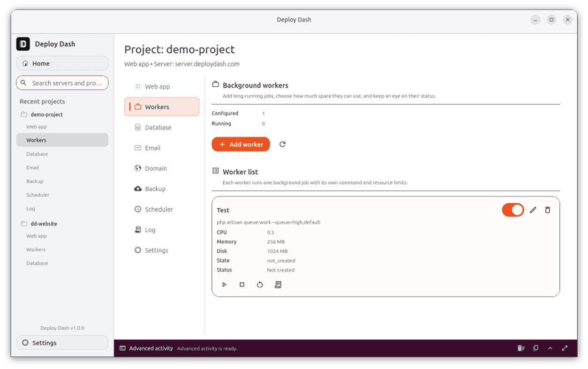Start the Test worker with play icon
The width and height of the screenshot is (588, 369).
tap(224, 285)
